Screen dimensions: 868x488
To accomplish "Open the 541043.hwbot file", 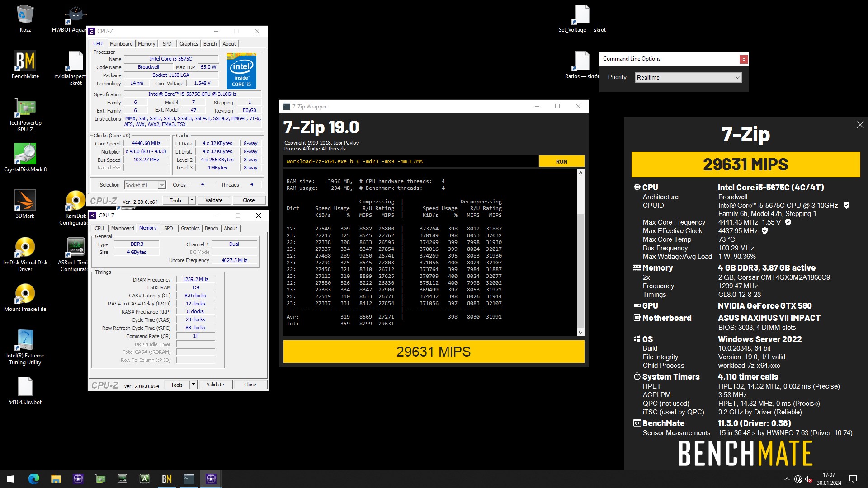I will 25,390.
